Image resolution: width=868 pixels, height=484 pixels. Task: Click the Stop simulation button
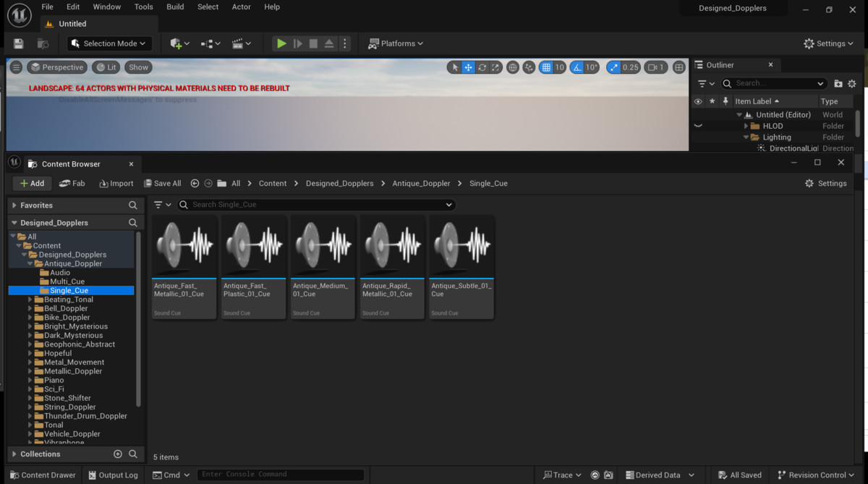coord(313,43)
